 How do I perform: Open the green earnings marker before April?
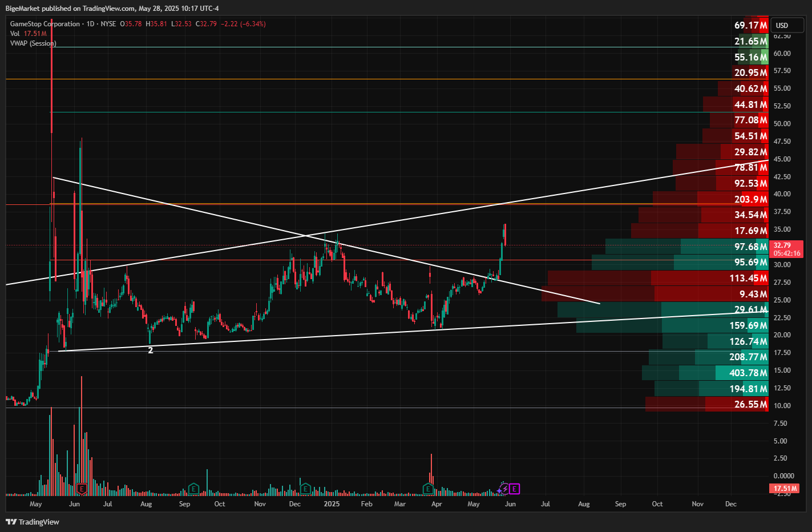pyautogui.click(x=428, y=489)
